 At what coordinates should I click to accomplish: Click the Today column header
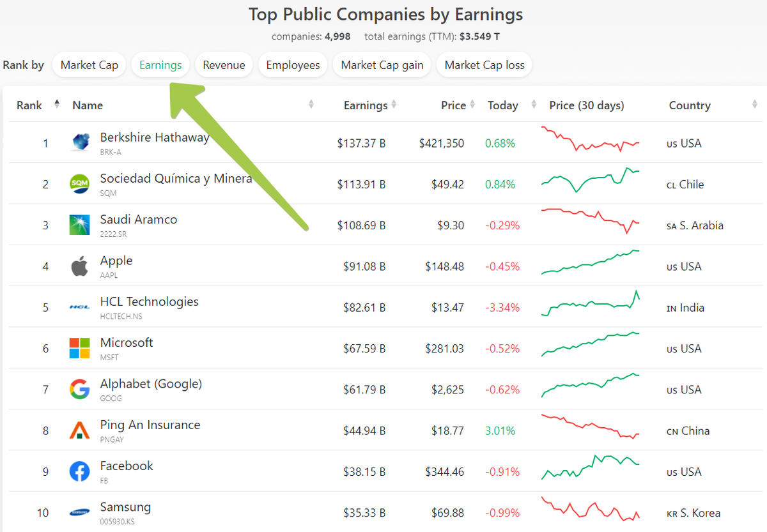pos(502,105)
